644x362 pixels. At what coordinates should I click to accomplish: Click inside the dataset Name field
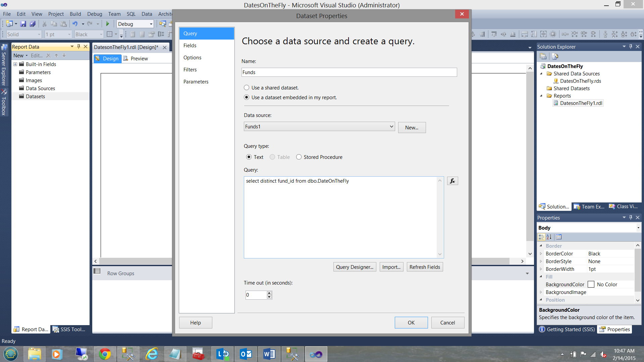pos(349,72)
